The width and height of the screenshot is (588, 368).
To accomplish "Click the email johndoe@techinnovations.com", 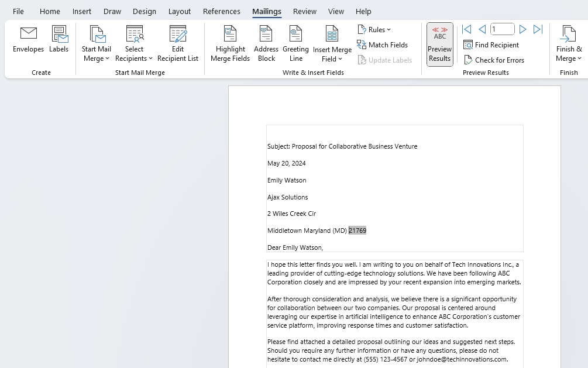I will (x=462, y=359).
